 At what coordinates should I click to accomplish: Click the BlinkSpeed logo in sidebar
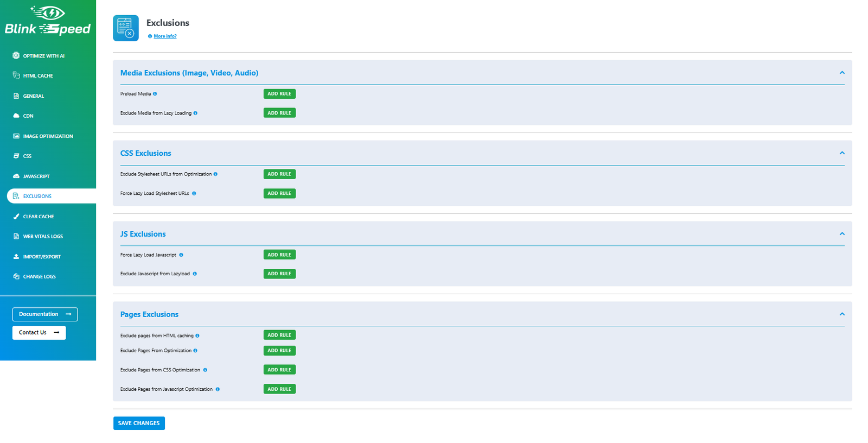[x=48, y=21]
